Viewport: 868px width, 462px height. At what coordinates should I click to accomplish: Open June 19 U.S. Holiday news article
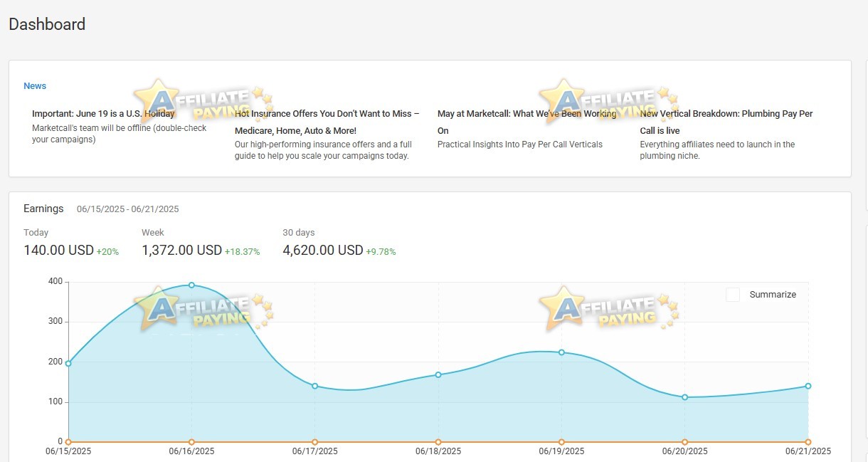click(x=103, y=114)
